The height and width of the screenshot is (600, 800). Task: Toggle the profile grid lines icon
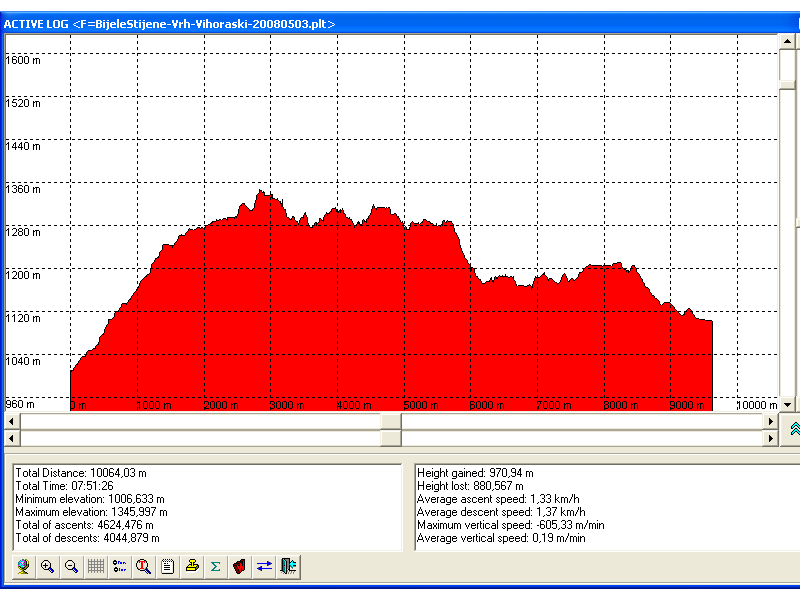click(x=96, y=566)
